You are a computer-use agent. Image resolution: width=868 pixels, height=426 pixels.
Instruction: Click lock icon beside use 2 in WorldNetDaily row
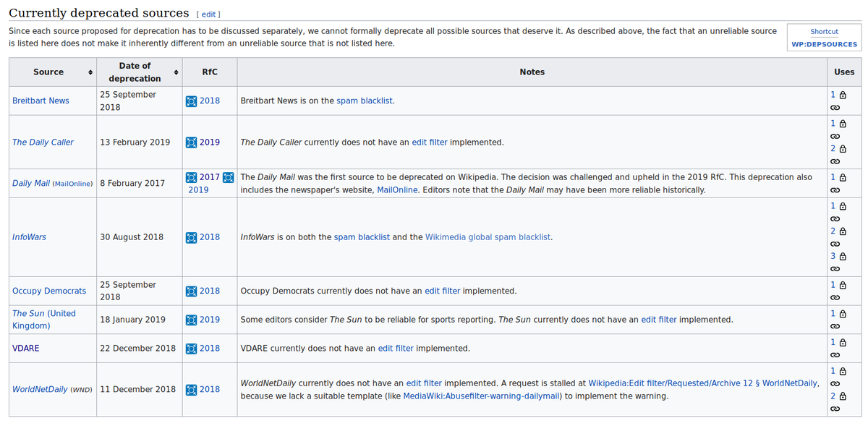[843, 396]
